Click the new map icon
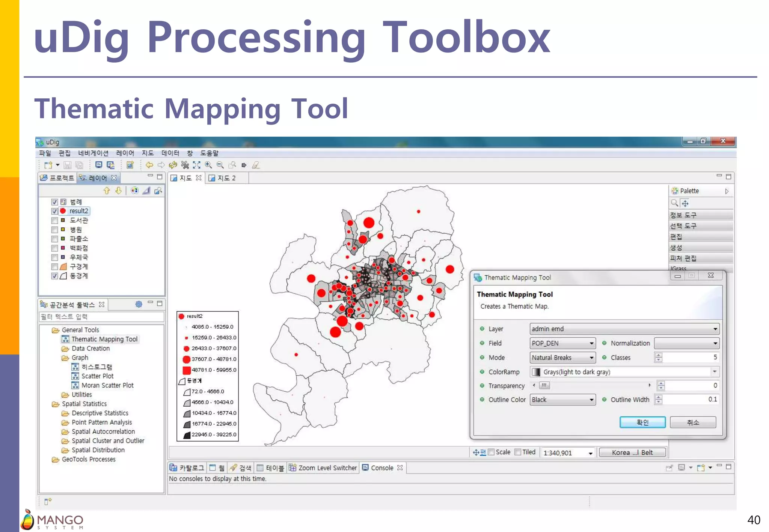The image size is (769, 532). [130, 165]
